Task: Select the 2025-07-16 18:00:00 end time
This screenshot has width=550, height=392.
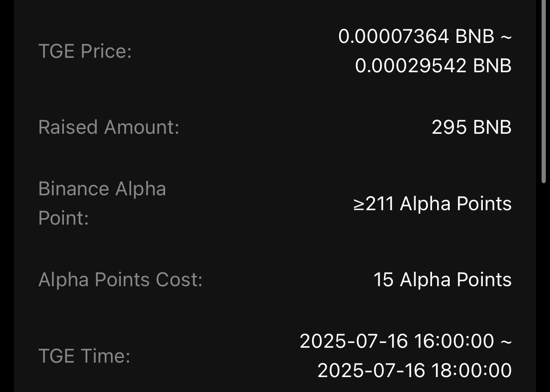Action: point(414,371)
